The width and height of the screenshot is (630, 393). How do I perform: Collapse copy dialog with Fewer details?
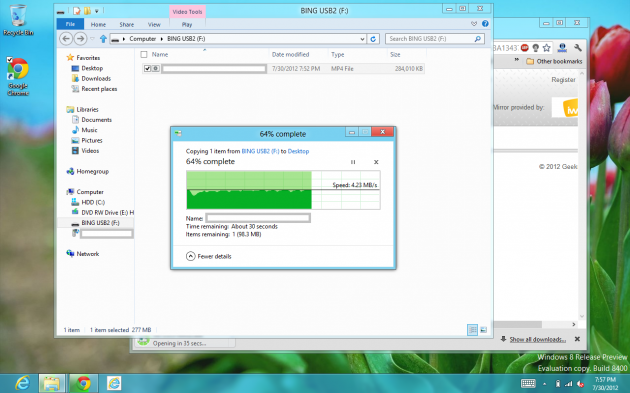click(209, 256)
